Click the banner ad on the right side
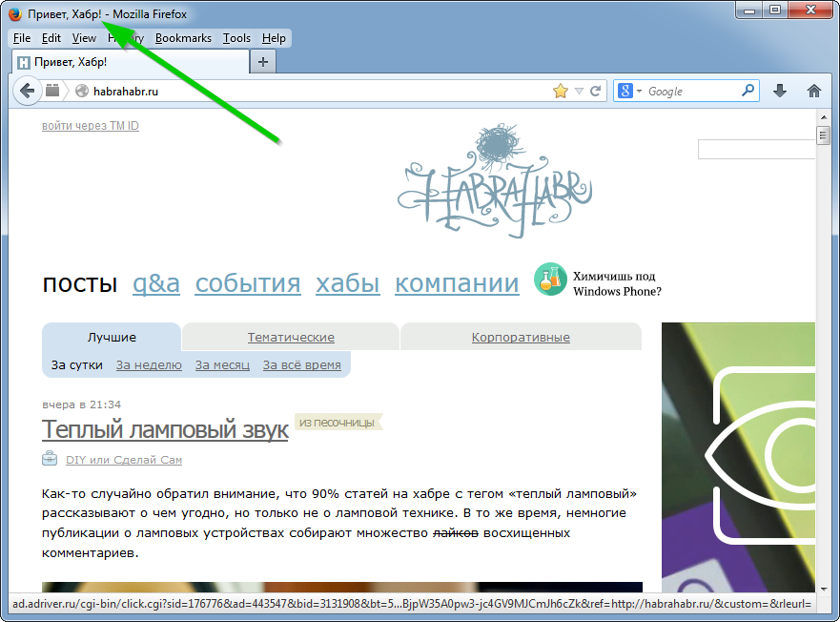The width and height of the screenshot is (840, 622). (738, 457)
